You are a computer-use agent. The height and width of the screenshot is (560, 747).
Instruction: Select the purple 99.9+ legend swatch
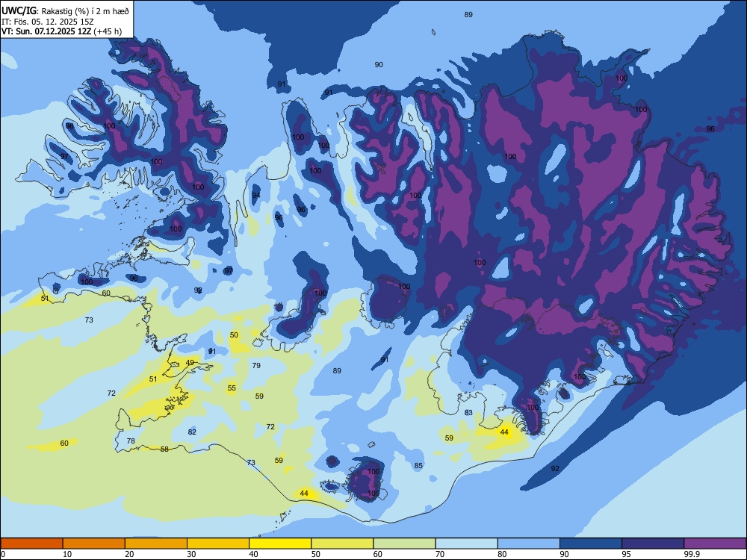tap(715, 544)
